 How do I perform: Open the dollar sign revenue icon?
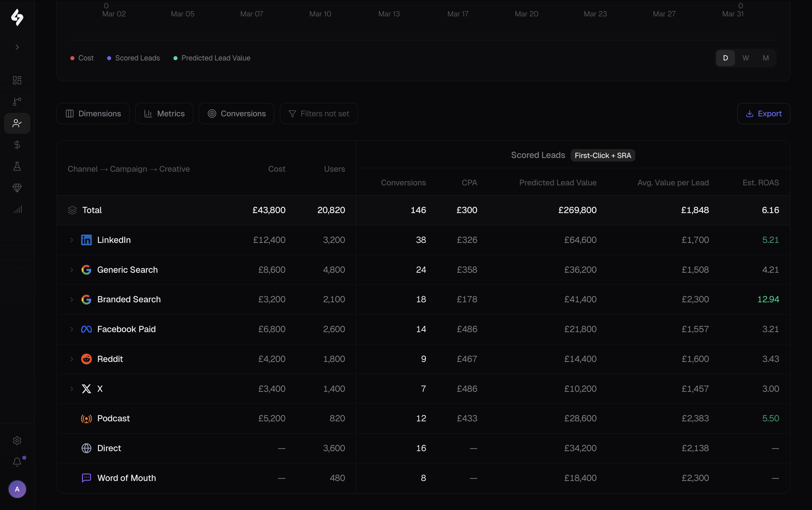pos(17,145)
